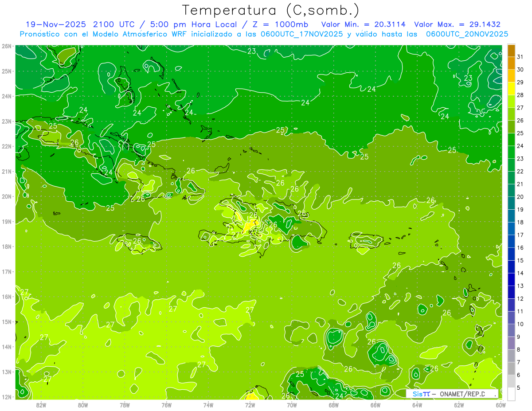This screenshot has width=532, height=411.
Task: Click the '66W' longitude axis label
Action: coord(376,405)
